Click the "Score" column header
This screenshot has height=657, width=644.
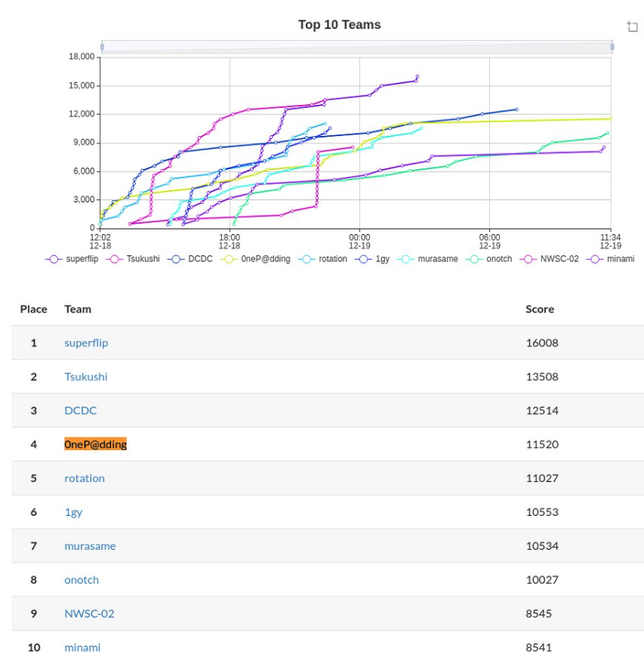pyautogui.click(x=540, y=309)
